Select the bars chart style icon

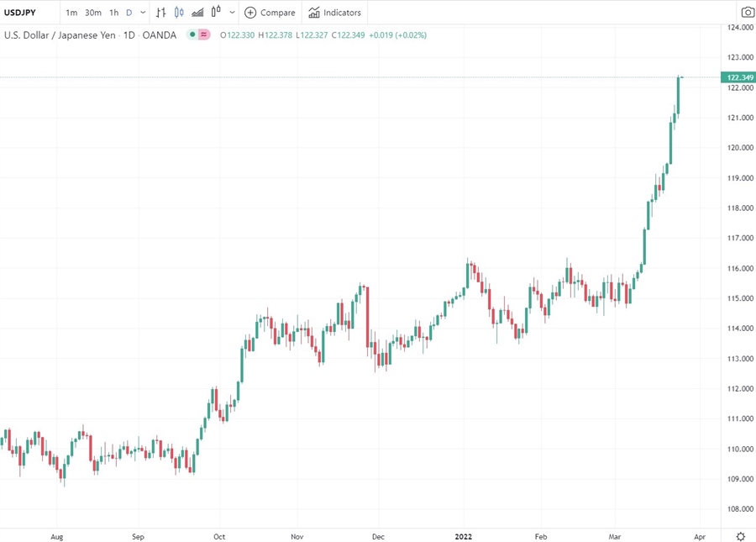(161, 13)
